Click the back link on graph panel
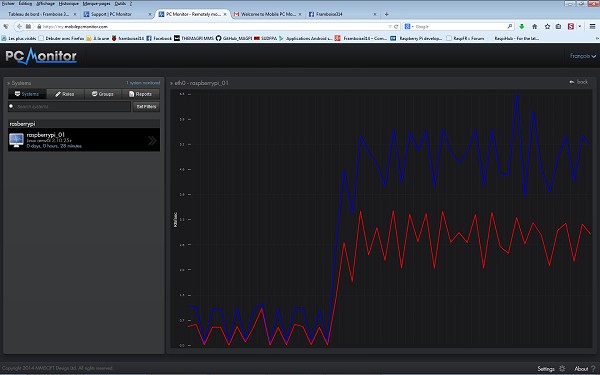 (x=579, y=82)
